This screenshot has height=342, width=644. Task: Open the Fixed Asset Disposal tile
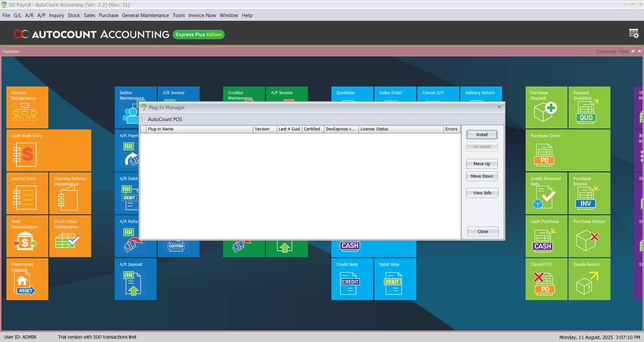(27, 279)
